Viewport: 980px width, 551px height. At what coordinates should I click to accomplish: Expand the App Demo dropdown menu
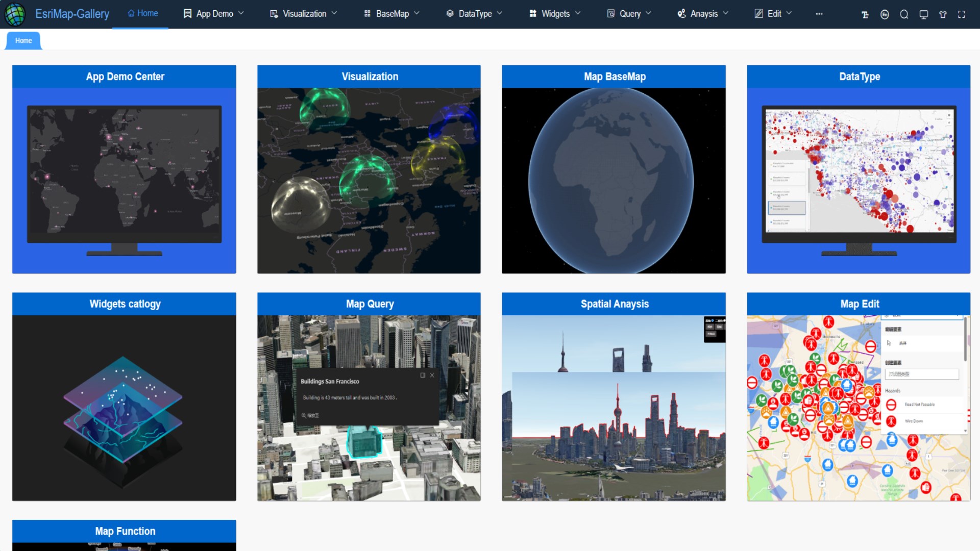point(213,14)
